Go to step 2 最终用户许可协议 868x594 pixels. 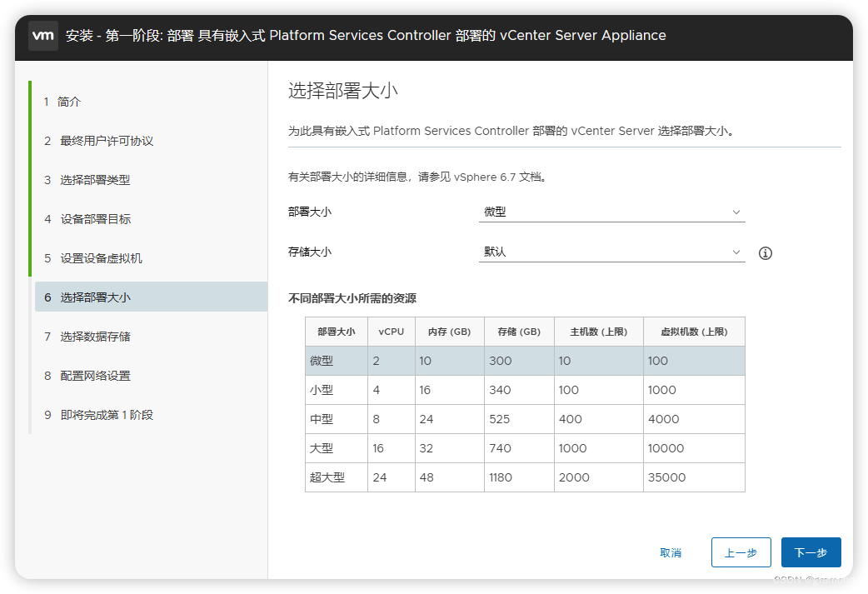click(x=98, y=141)
